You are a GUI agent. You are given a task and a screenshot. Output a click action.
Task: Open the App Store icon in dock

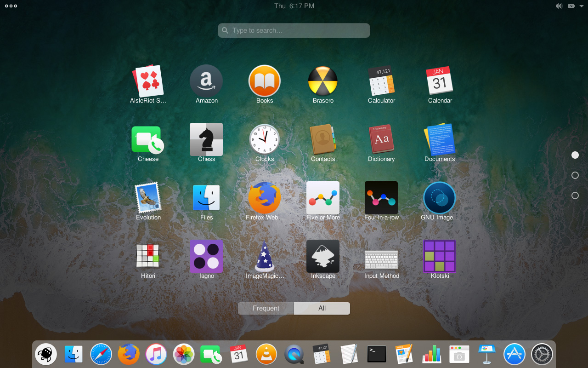coord(514,354)
